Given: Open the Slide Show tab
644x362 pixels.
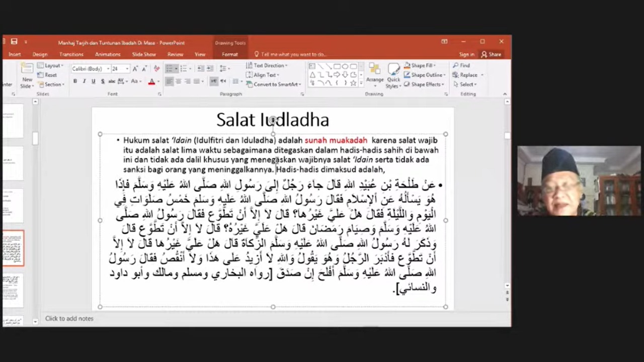Looking at the screenshot, I should pyautogui.click(x=144, y=54).
